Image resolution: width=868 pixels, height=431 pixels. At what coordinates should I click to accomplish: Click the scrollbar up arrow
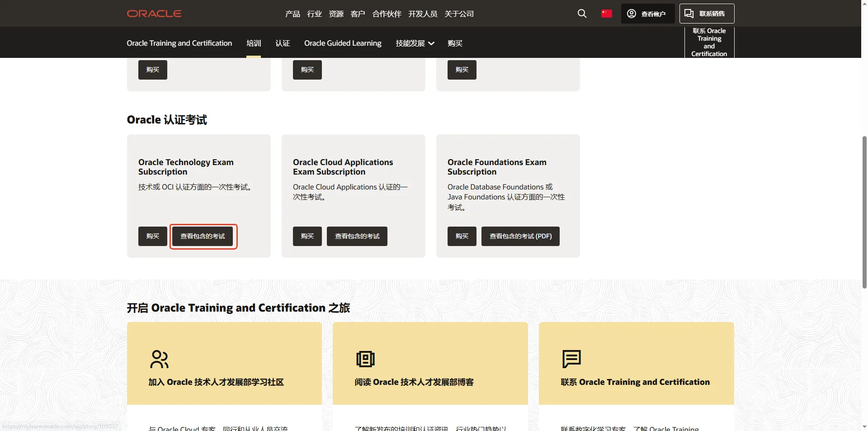point(864,4)
